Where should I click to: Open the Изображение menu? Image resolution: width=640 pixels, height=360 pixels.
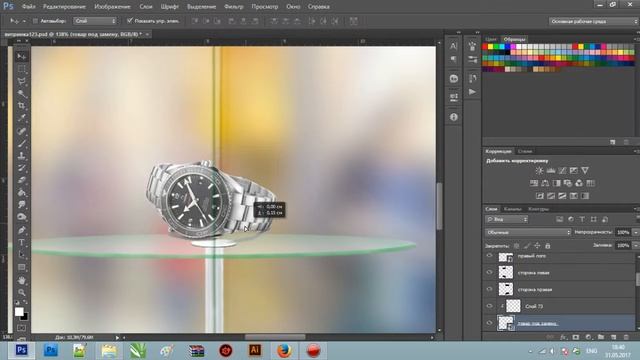pyautogui.click(x=112, y=7)
